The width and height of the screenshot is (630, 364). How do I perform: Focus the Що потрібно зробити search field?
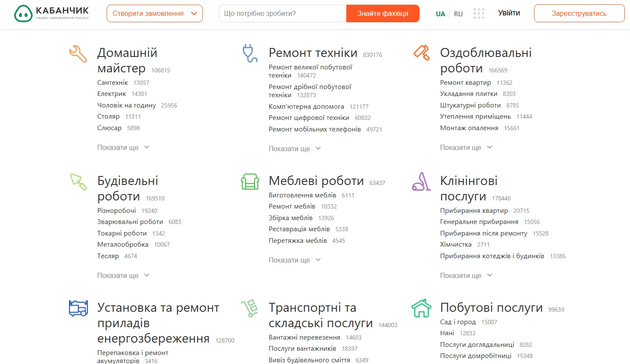coord(283,14)
